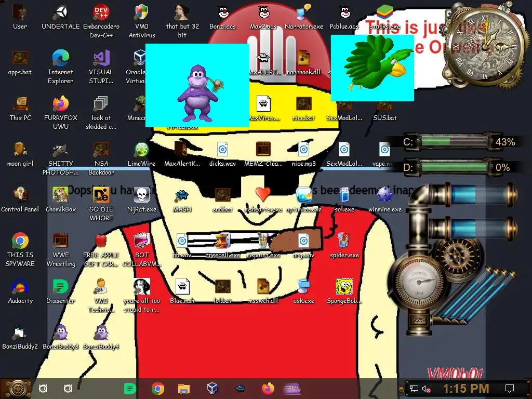Click the 1:15 PM taskbar clock

click(466, 389)
